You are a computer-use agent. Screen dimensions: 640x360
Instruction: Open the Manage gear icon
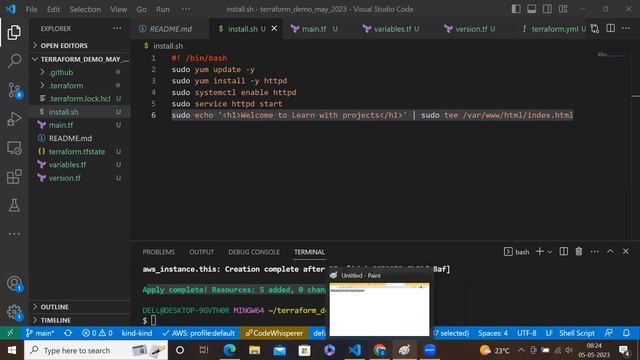[x=14, y=312]
